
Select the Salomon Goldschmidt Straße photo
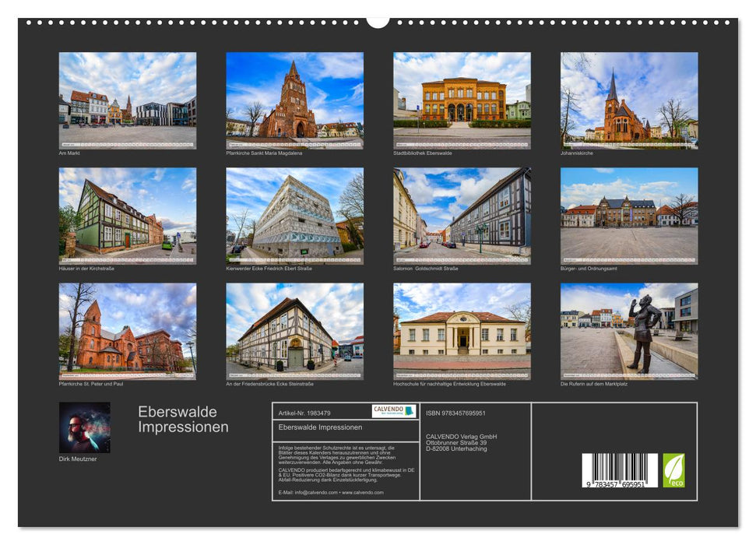pos(459,218)
